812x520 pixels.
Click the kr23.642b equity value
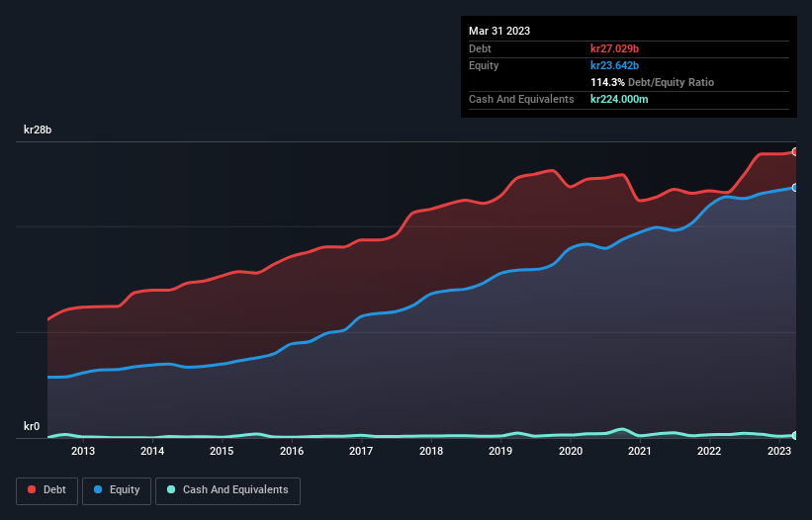(615, 65)
